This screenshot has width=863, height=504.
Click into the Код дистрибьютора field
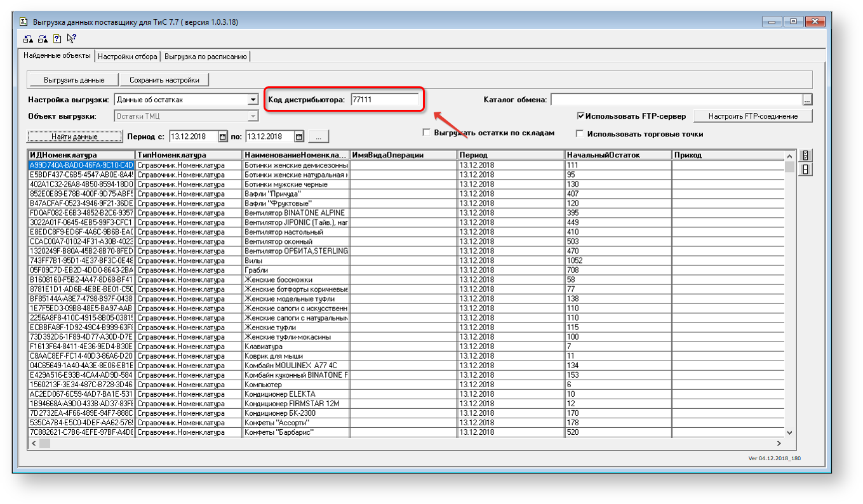pos(385,100)
